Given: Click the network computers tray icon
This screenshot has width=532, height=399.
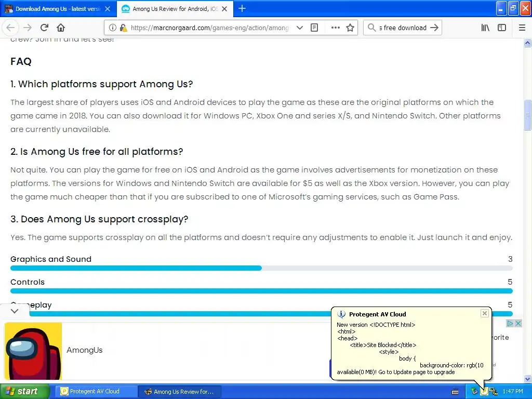Looking at the screenshot, I should [x=494, y=392].
